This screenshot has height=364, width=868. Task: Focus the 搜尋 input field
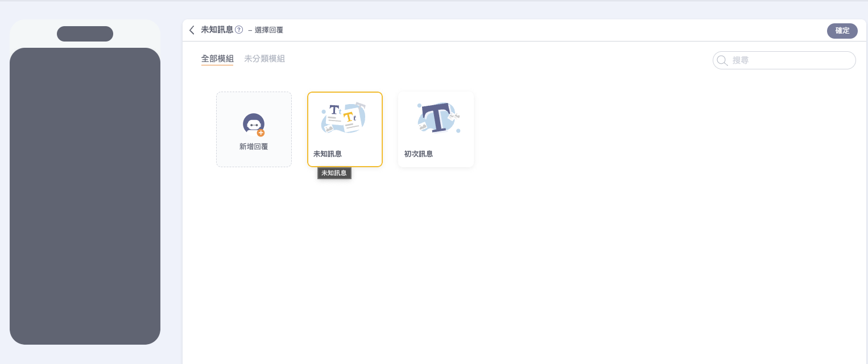point(791,60)
